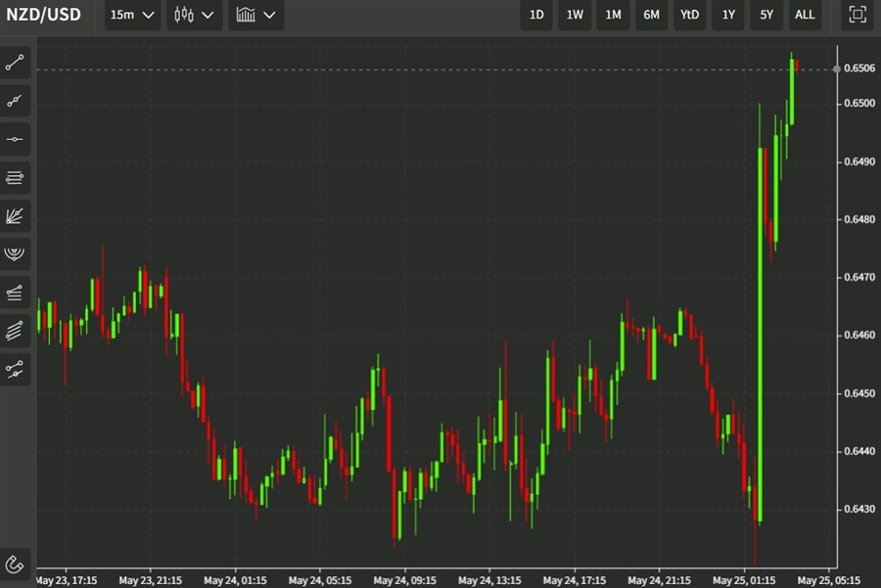This screenshot has width=881, height=588.
Task: Select the Pitchfork drawing tool
Action: pyautogui.click(x=14, y=254)
